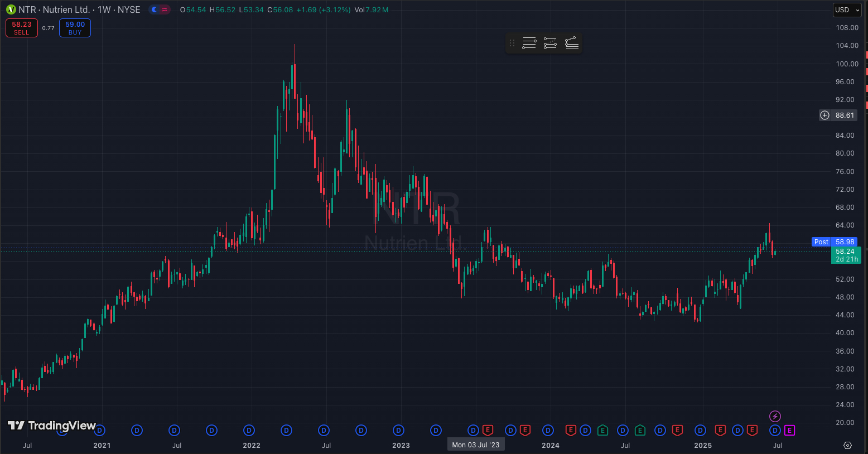This screenshot has width=868, height=454.
Task: Click the D marker below the lightning icon
Action: click(775, 430)
